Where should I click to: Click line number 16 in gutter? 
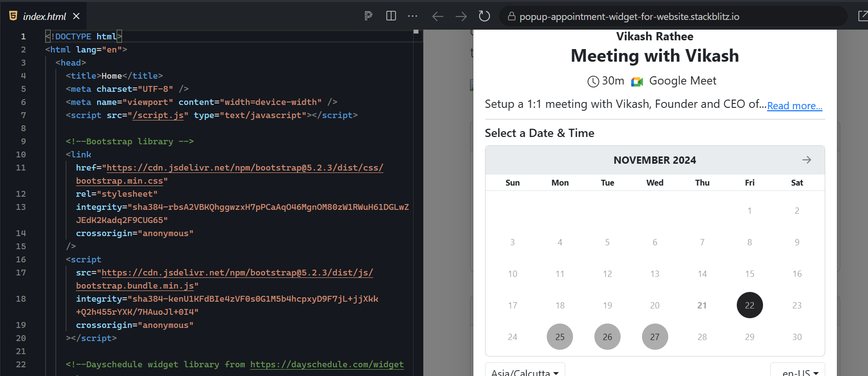21,259
